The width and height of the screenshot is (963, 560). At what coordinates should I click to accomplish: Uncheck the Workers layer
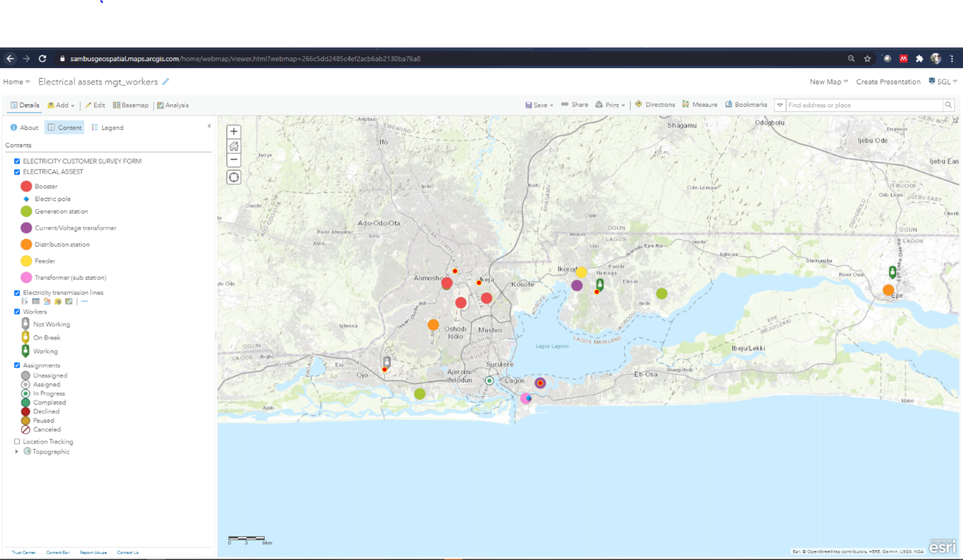[x=17, y=312]
